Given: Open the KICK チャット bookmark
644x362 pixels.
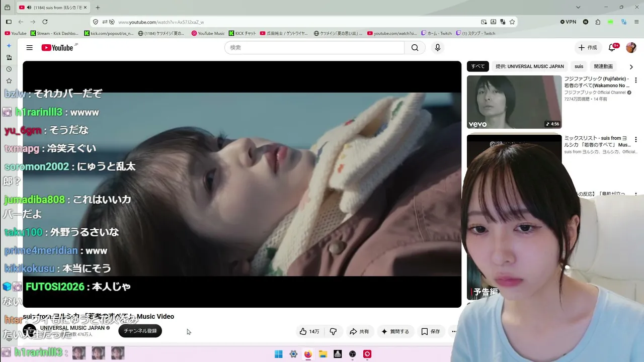Looking at the screenshot, I should pyautogui.click(x=242, y=33).
